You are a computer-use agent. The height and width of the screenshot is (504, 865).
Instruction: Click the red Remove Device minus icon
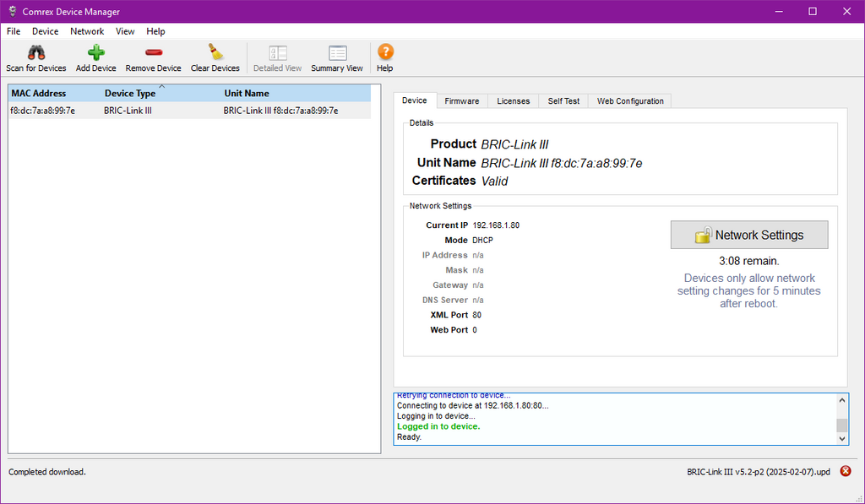[153, 52]
